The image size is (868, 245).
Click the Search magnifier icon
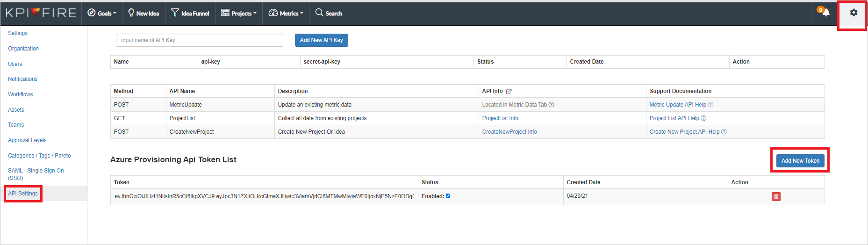[319, 13]
